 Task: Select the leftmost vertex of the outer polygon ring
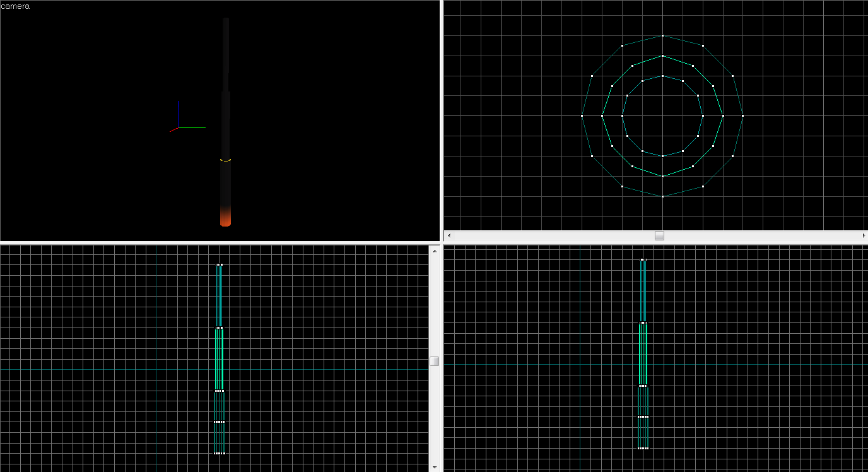582,115
